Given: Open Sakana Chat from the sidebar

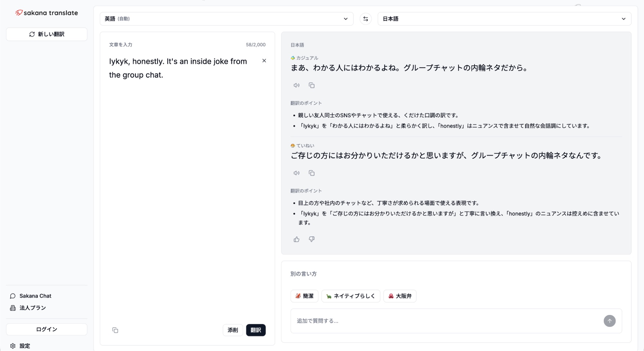Looking at the screenshot, I should pyautogui.click(x=31, y=296).
